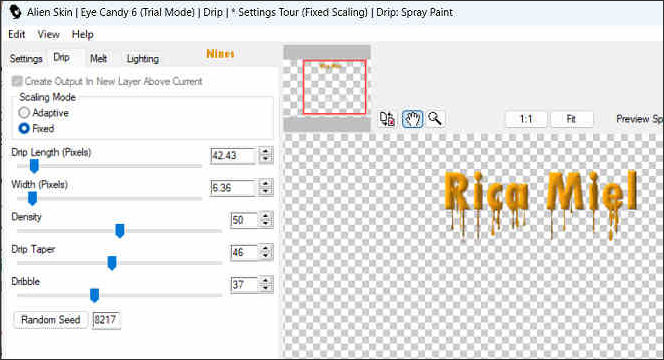This screenshot has width=664, height=360.
Task: Increase Density with spinner up arrow
Action: (x=266, y=216)
